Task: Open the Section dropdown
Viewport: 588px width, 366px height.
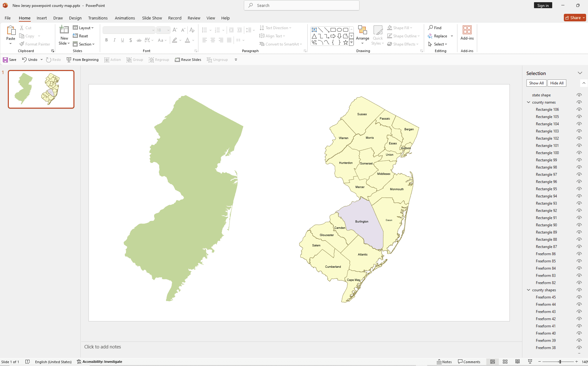Action: tap(84, 44)
